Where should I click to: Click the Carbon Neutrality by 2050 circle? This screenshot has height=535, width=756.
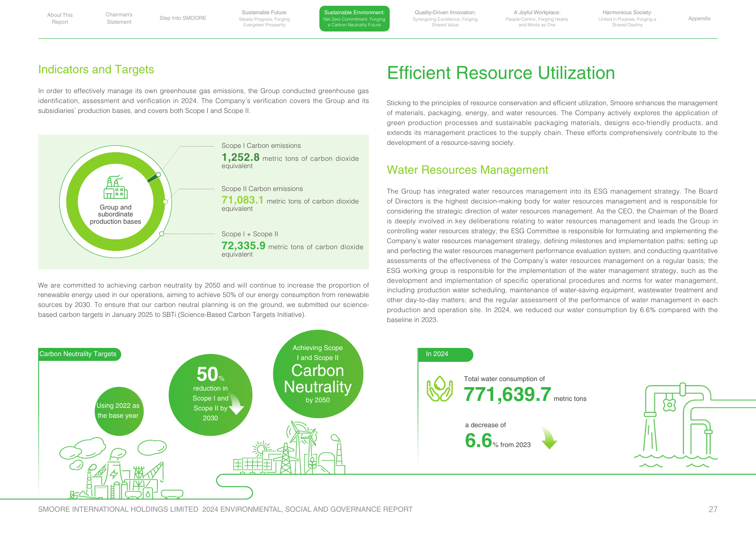318,374
